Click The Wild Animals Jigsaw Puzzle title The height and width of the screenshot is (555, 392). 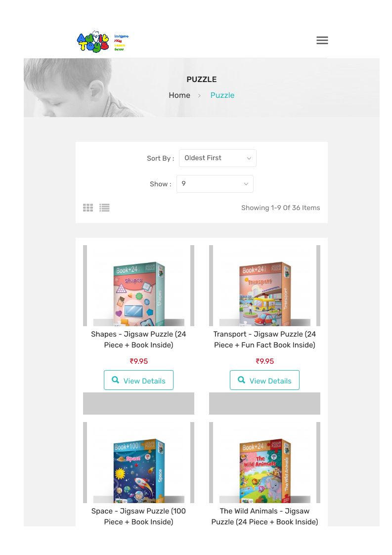click(264, 516)
